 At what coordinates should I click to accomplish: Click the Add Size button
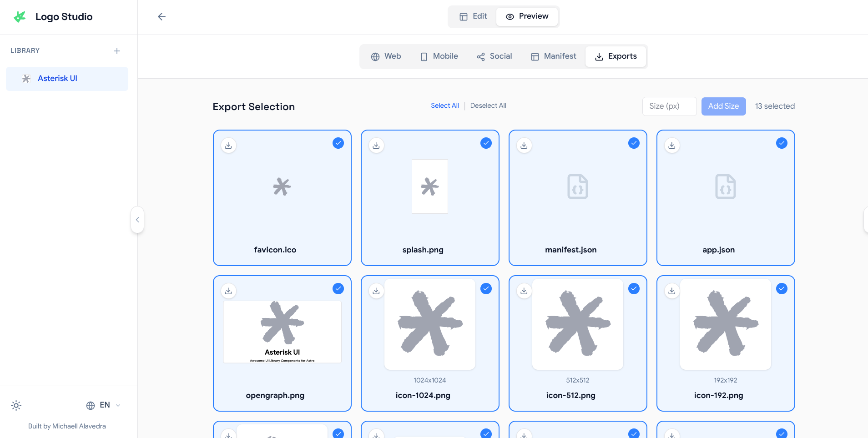click(x=723, y=106)
